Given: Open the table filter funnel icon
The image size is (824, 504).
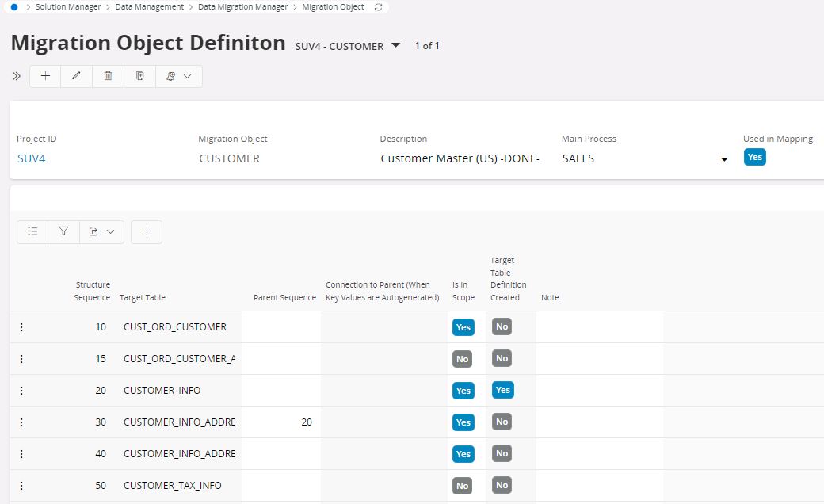Looking at the screenshot, I should (x=63, y=231).
